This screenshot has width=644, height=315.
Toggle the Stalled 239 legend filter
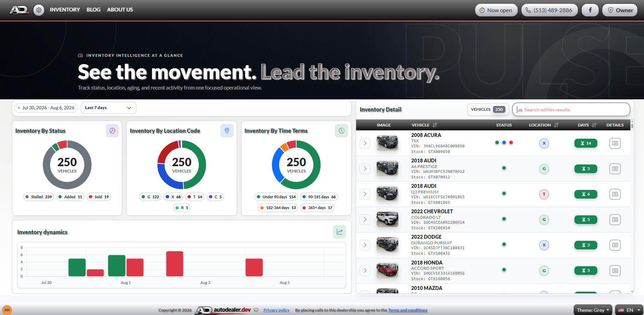tap(39, 197)
